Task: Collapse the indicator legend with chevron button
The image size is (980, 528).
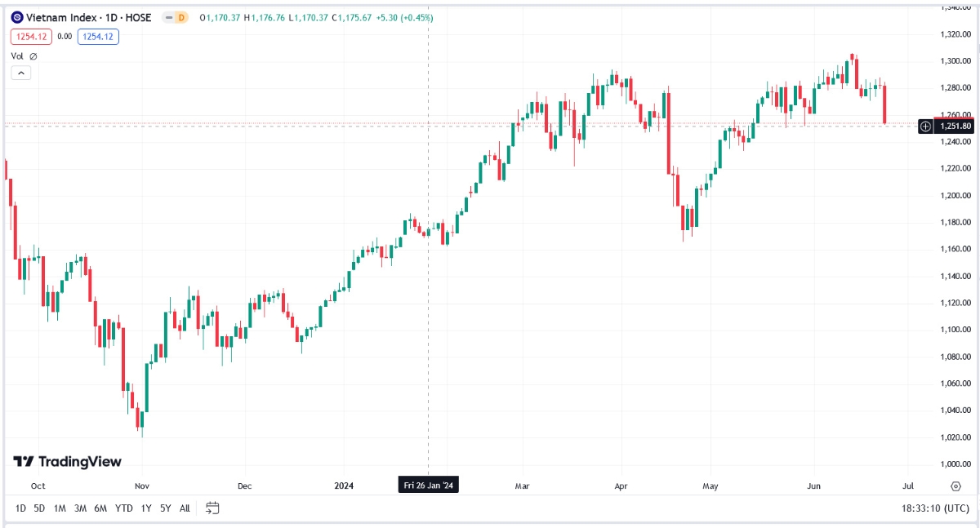Action: tap(21, 73)
